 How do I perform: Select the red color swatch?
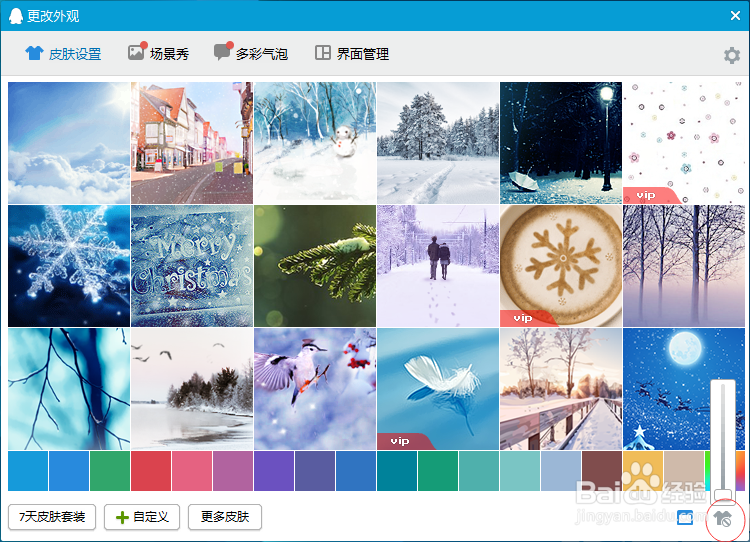click(151, 471)
